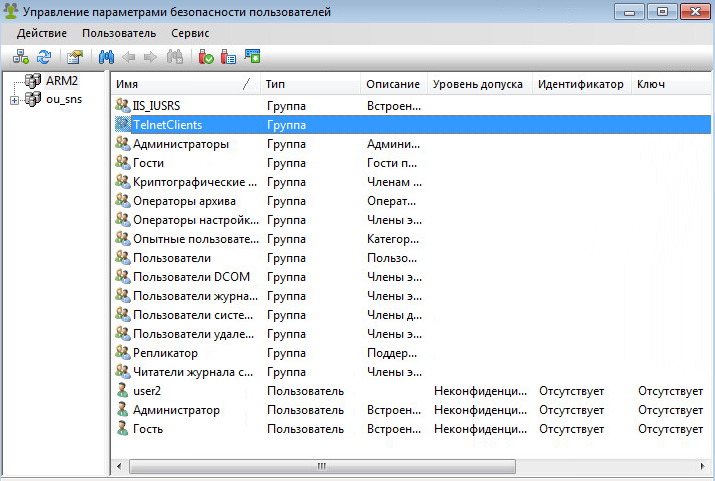Click the Ключ column header

(x=671, y=84)
